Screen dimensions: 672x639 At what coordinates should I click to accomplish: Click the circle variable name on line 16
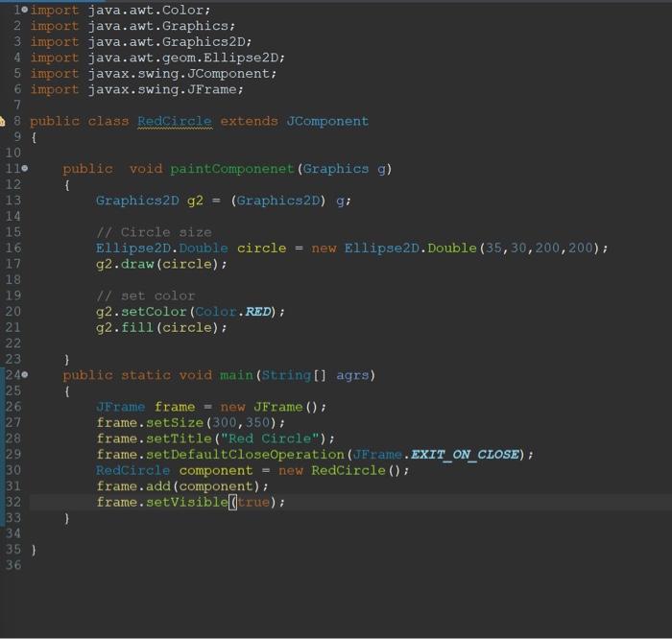(261, 248)
